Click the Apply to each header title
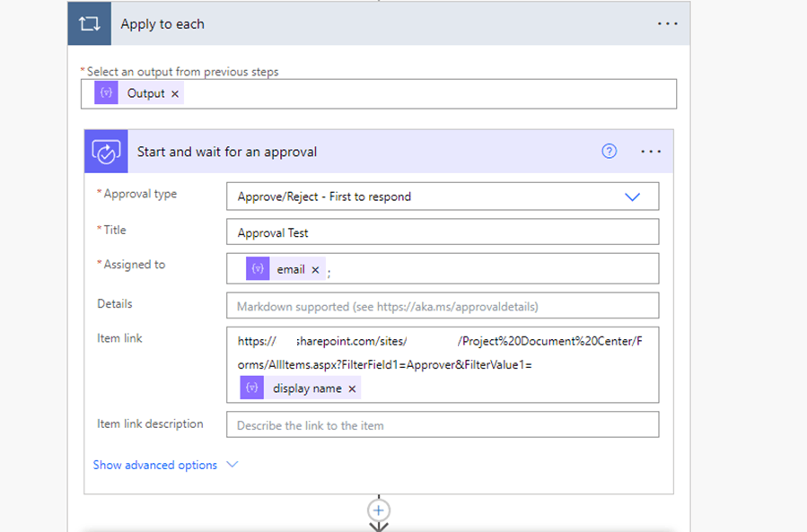 click(x=162, y=24)
